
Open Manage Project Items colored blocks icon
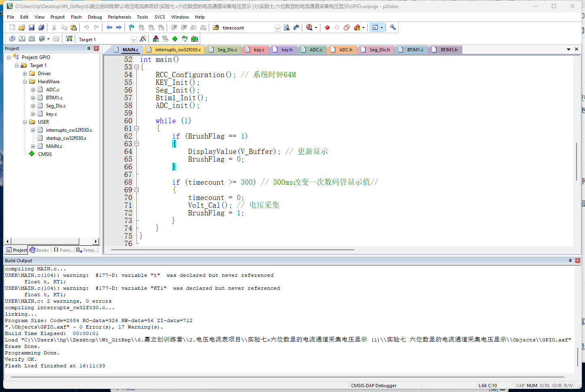(x=156, y=39)
